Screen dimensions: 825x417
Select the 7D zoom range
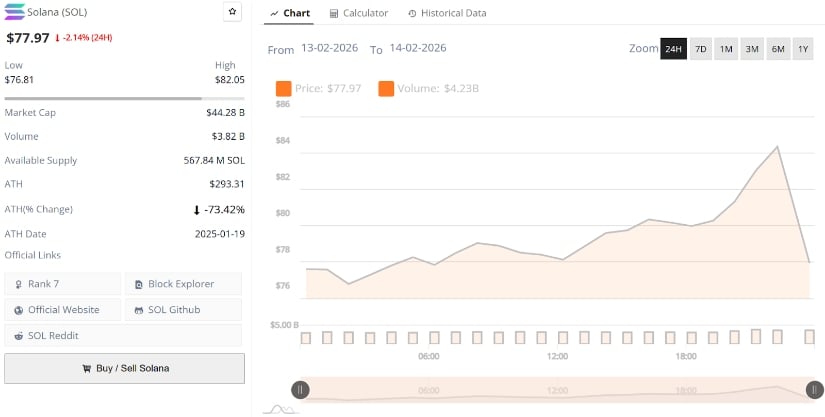click(700, 49)
